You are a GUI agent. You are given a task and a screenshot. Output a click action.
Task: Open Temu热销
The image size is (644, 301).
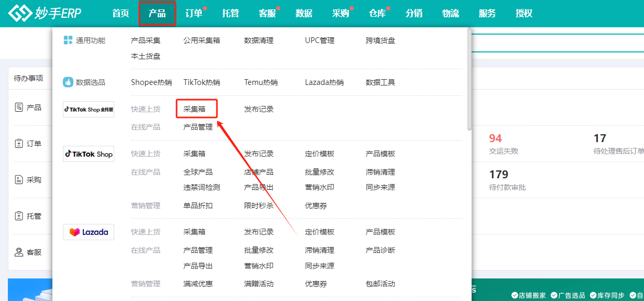tap(261, 82)
